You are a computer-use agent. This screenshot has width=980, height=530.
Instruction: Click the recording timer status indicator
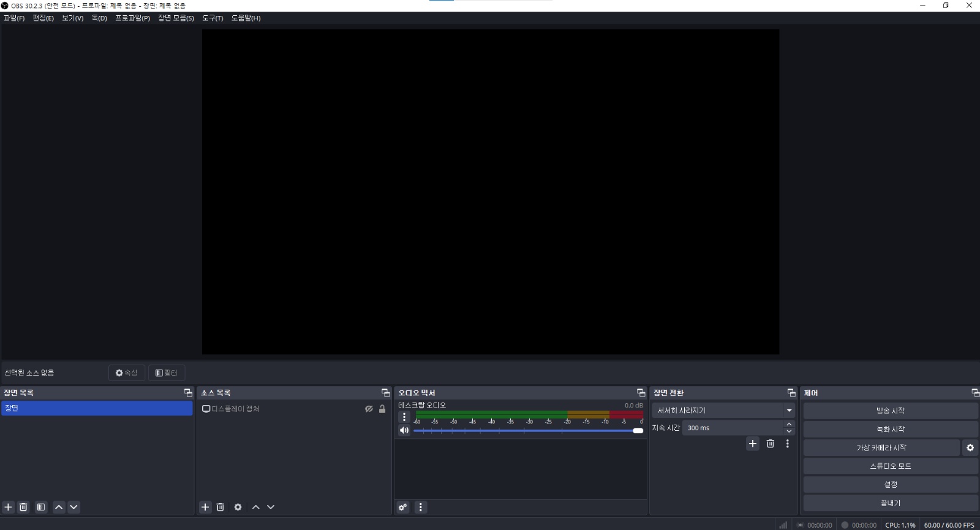[859, 525]
